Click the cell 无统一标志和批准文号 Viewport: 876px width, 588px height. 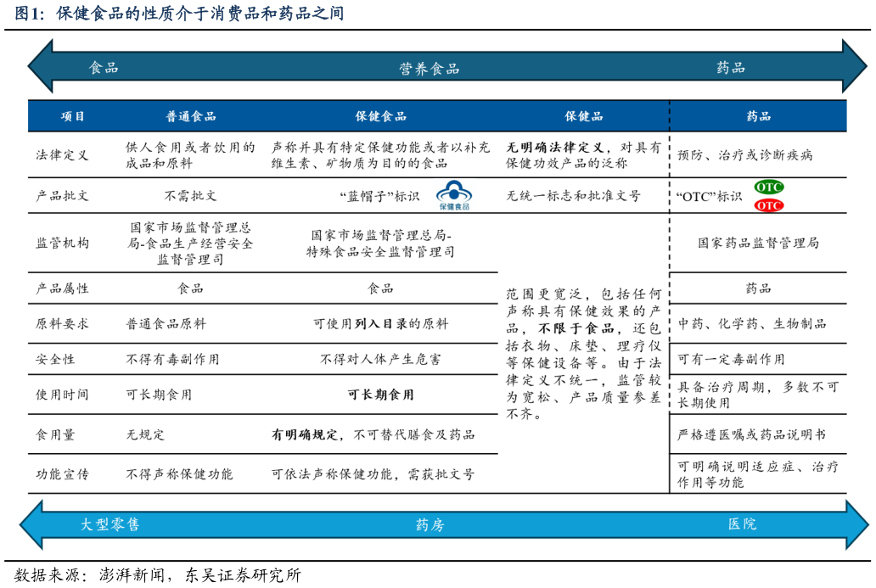(573, 195)
